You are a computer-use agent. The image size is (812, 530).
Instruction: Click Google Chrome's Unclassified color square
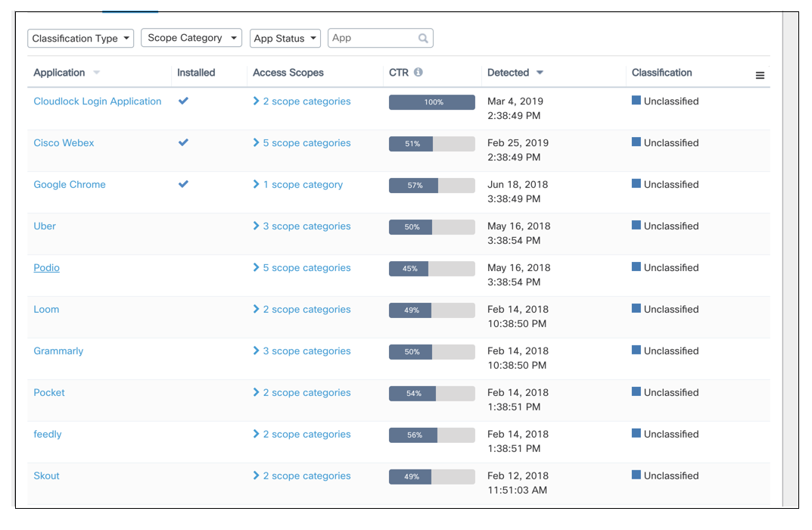coord(636,183)
